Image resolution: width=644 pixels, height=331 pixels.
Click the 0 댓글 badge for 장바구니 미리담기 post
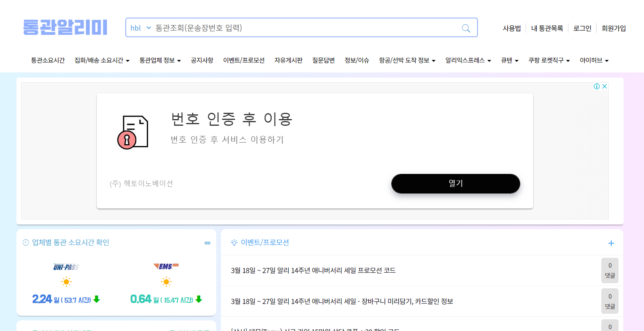pyautogui.click(x=610, y=301)
